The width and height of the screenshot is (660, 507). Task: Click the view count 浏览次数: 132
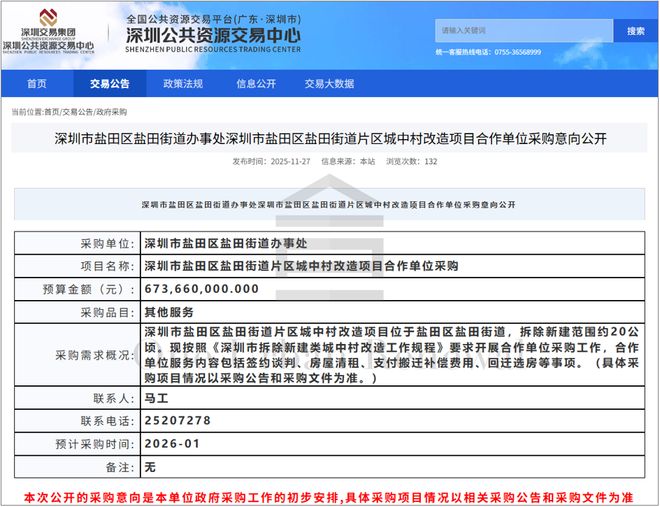pos(412,162)
